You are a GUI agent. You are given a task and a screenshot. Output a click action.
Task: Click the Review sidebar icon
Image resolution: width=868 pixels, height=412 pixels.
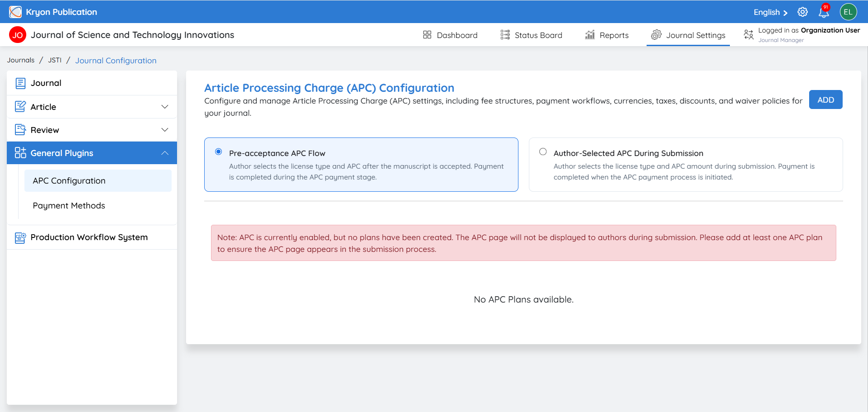coord(20,130)
